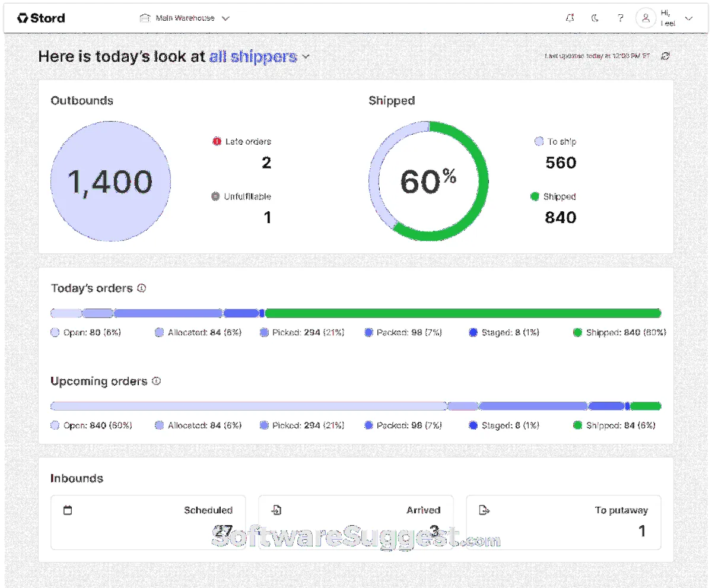
Task: Open To ship count 560
Action: point(561,163)
